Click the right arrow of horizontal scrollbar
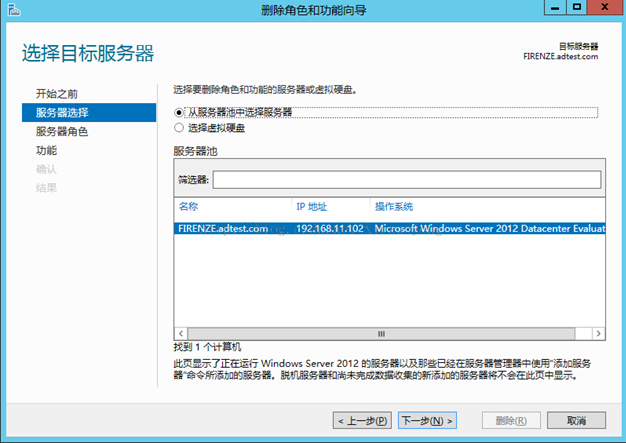Image resolution: width=626 pixels, height=443 pixels. (598, 334)
